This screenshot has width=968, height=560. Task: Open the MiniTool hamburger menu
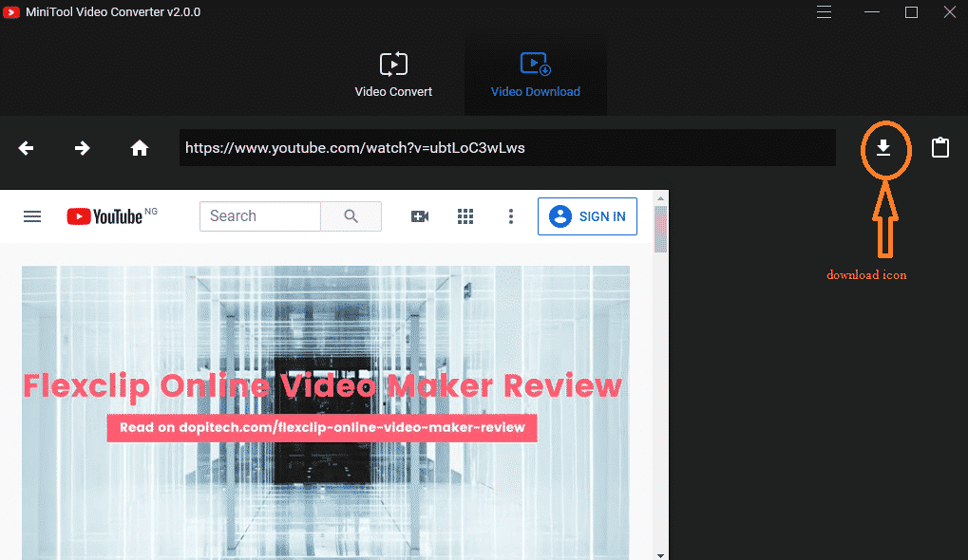(823, 12)
